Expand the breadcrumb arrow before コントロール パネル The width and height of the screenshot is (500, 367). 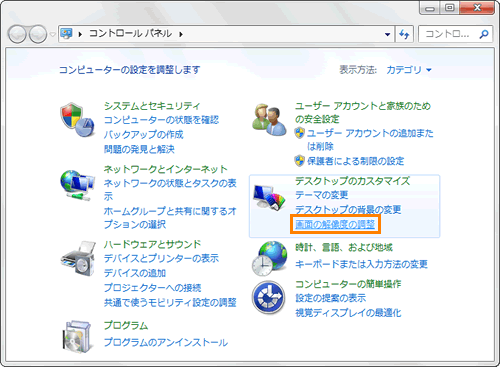pyautogui.click(x=80, y=34)
